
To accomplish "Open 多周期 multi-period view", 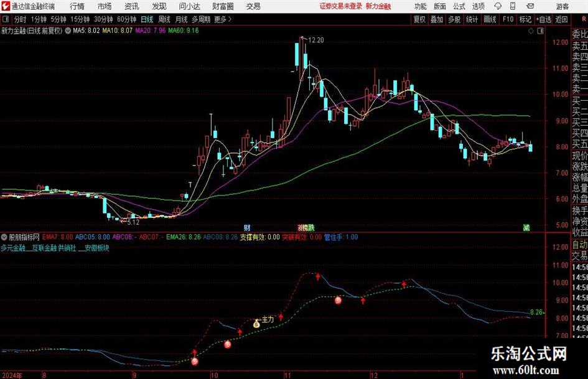I will [201, 19].
